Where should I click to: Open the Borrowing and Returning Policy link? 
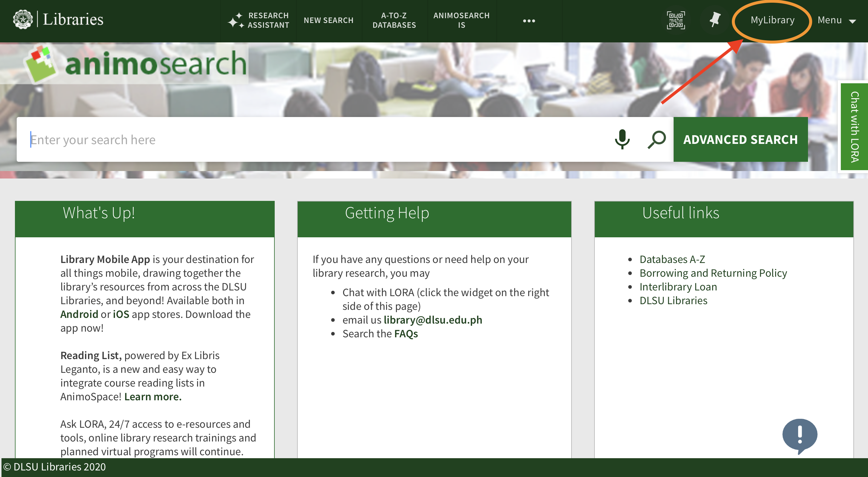click(713, 273)
